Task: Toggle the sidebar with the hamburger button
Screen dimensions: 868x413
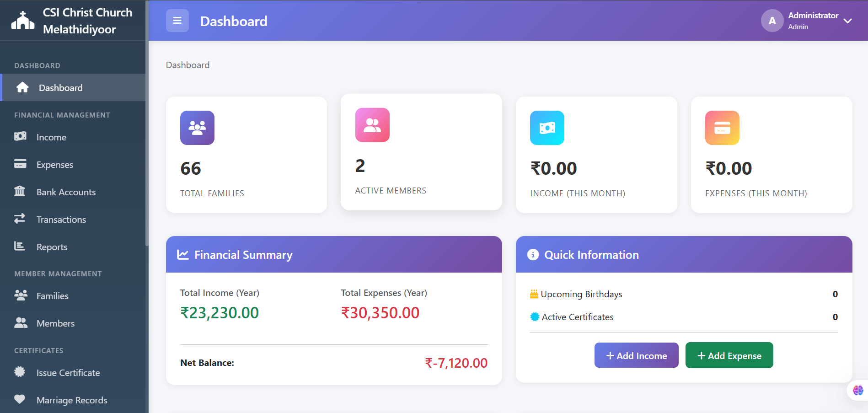Action: [x=177, y=21]
